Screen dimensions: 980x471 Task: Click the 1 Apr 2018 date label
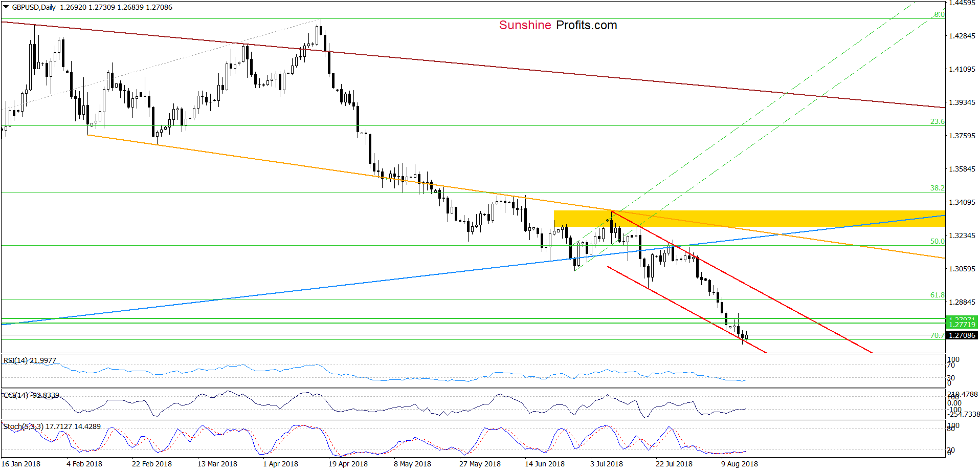pyautogui.click(x=280, y=464)
